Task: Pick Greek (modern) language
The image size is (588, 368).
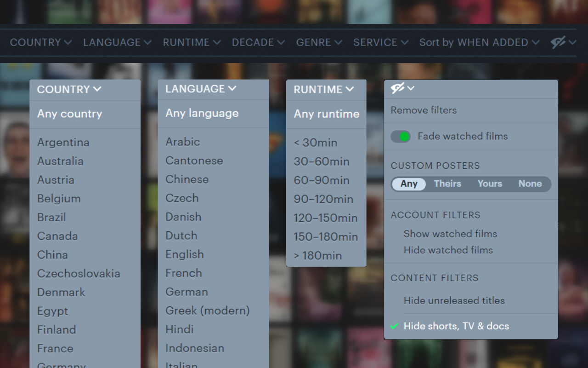Action: tap(208, 311)
